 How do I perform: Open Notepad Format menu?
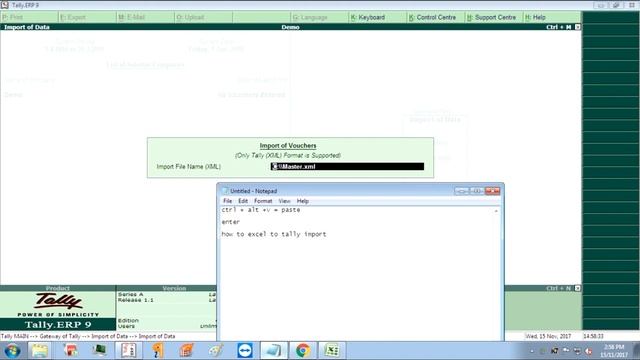(x=263, y=201)
